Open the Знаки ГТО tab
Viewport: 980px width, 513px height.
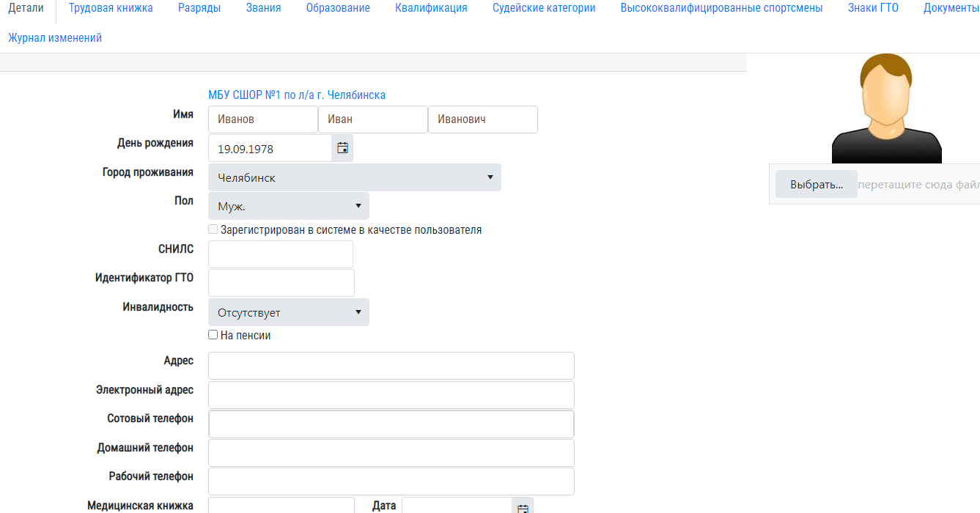pyautogui.click(x=873, y=8)
